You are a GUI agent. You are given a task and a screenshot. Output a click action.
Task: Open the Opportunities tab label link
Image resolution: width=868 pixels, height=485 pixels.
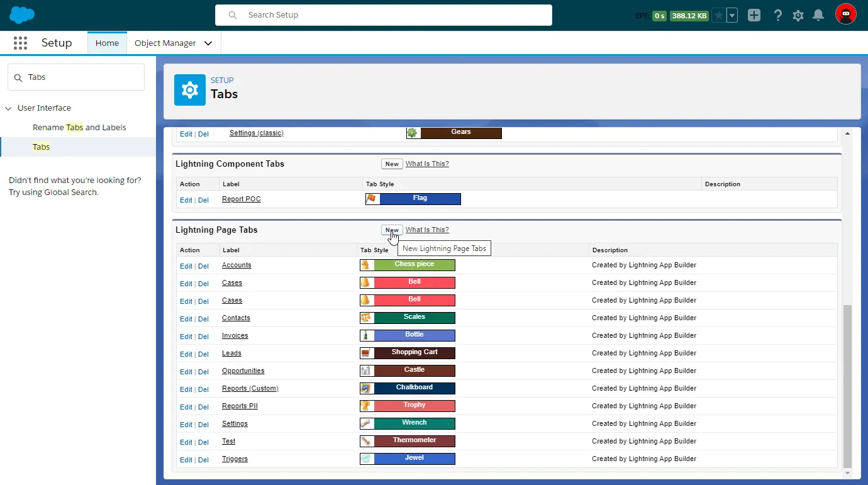click(243, 371)
